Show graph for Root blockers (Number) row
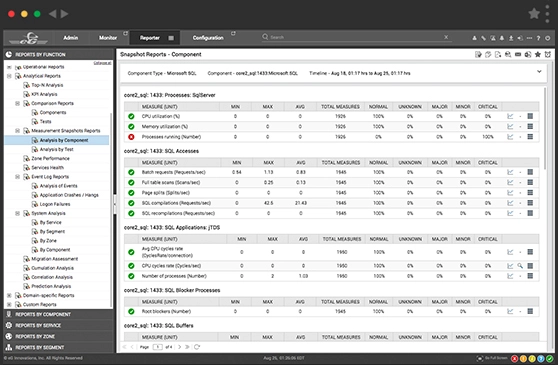This screenshot has height=365, width=558. click(510, 311)
